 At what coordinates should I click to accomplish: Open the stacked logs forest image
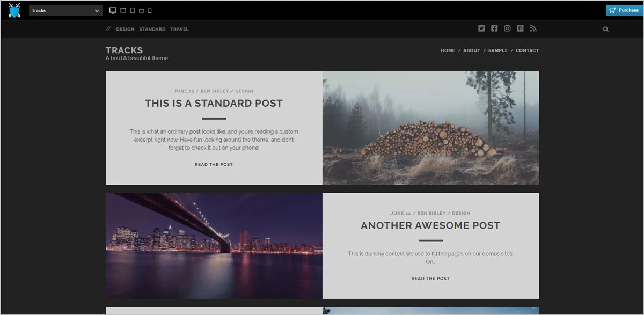pos(431,128)
